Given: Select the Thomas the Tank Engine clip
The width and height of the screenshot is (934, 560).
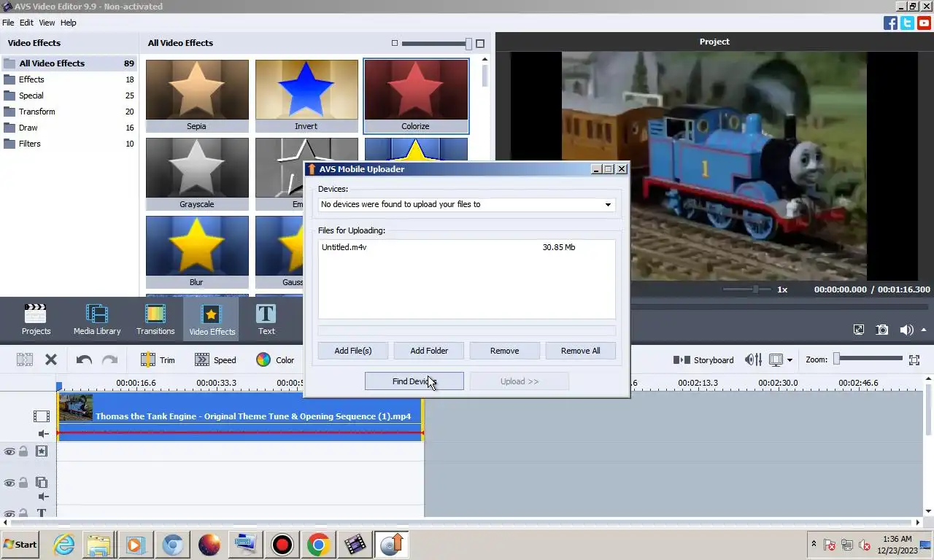Looking at the screenshot, I should 240,416.
